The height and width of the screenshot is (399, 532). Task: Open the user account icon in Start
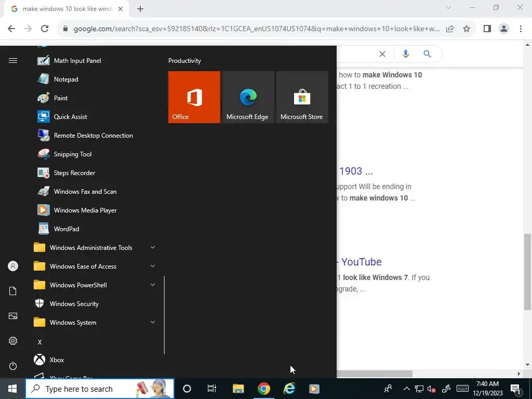[13, 266]
